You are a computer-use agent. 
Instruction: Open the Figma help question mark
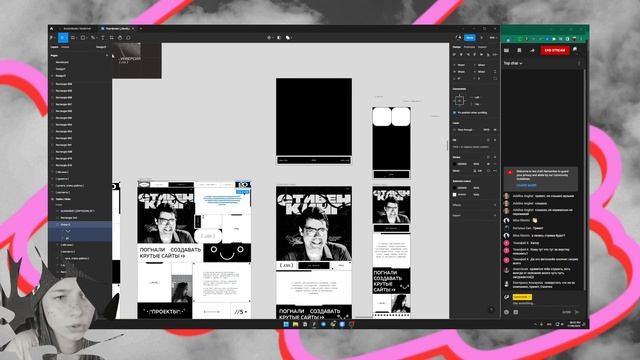pyautogui.click(x=491, y=310)
